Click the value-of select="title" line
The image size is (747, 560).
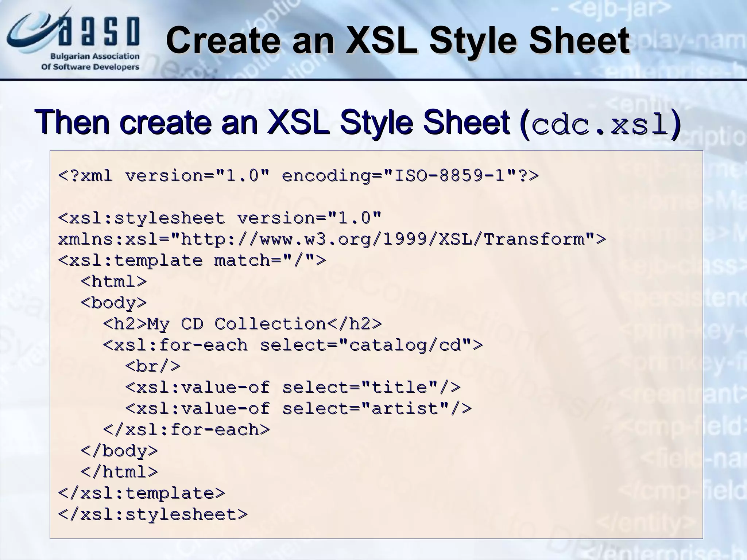pyautogui.click(x=293, y=388)
